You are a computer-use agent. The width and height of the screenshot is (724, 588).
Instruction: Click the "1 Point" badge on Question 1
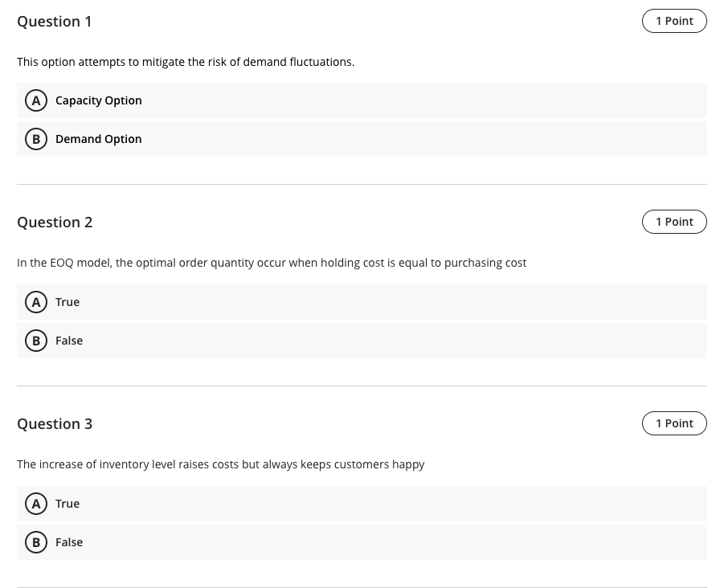click(674, 20)
